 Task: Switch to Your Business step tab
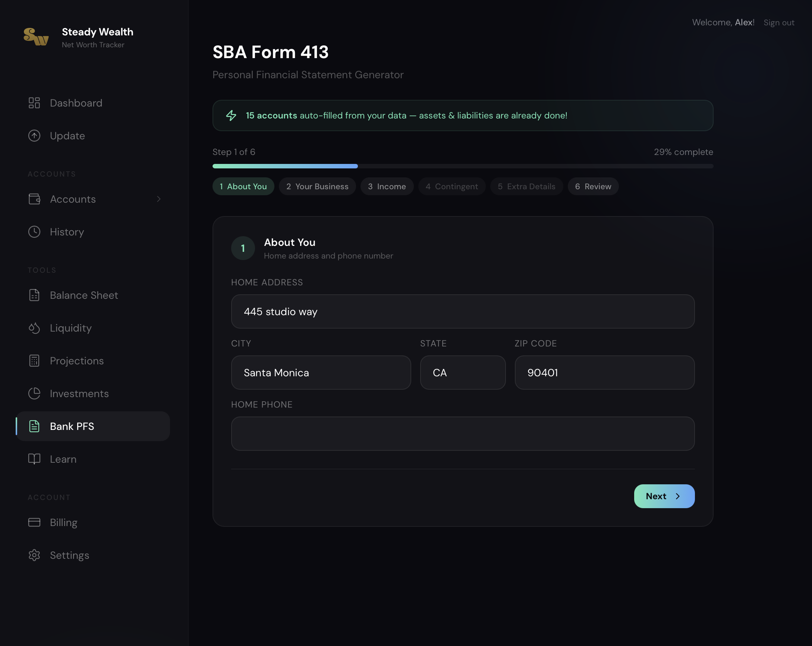point(317,186)
